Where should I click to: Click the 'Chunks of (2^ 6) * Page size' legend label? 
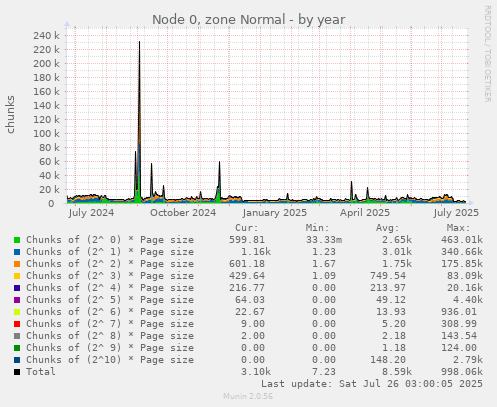coord(110,312)
